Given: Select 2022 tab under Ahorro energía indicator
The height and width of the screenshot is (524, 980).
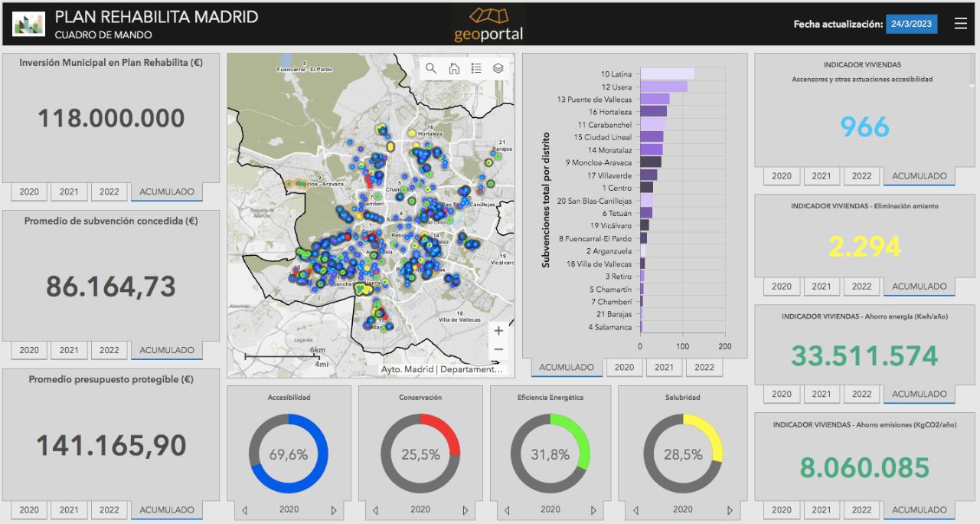Looking at the screenshot, I should (861, 394).
